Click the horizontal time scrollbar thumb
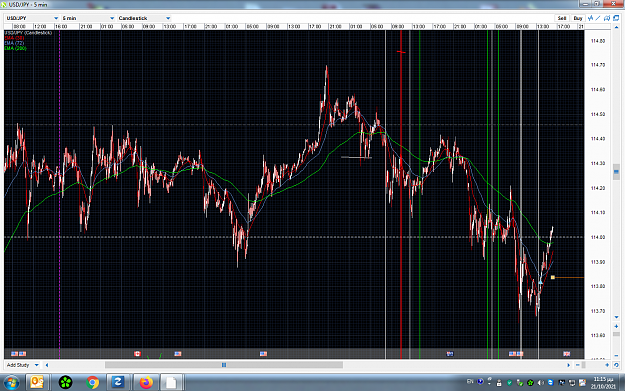 (224, 365)
